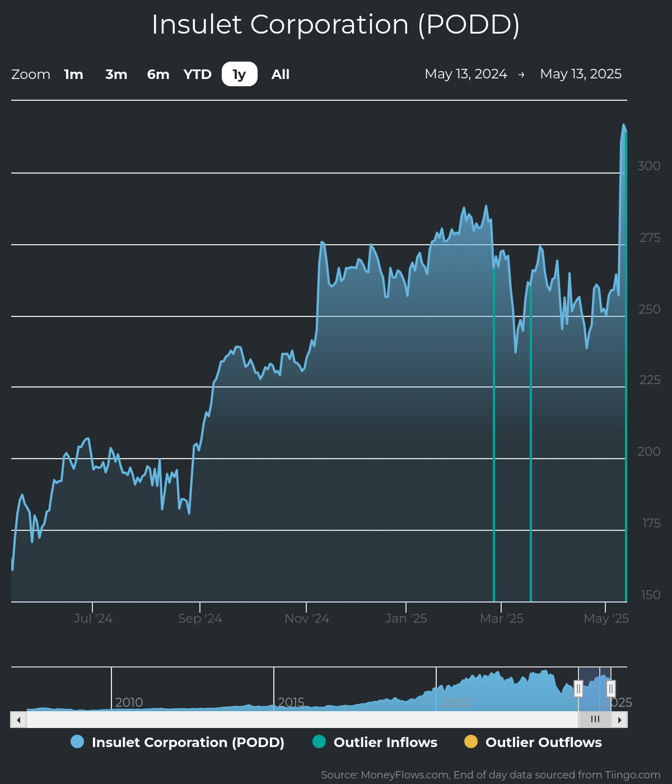The height and width of the screenshot is (784, 672).
Task: Choose the 1y zoom range
Action: (x=240, y=74)
